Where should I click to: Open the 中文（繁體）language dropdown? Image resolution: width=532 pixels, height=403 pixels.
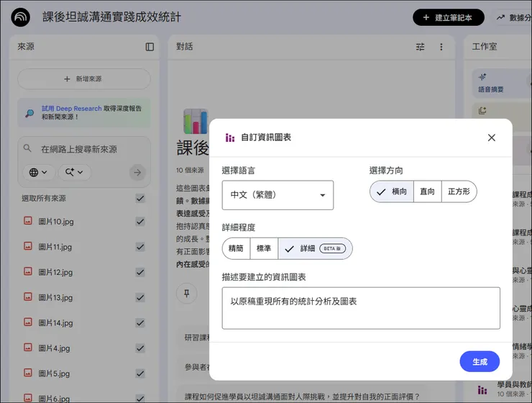click(278, 195)
